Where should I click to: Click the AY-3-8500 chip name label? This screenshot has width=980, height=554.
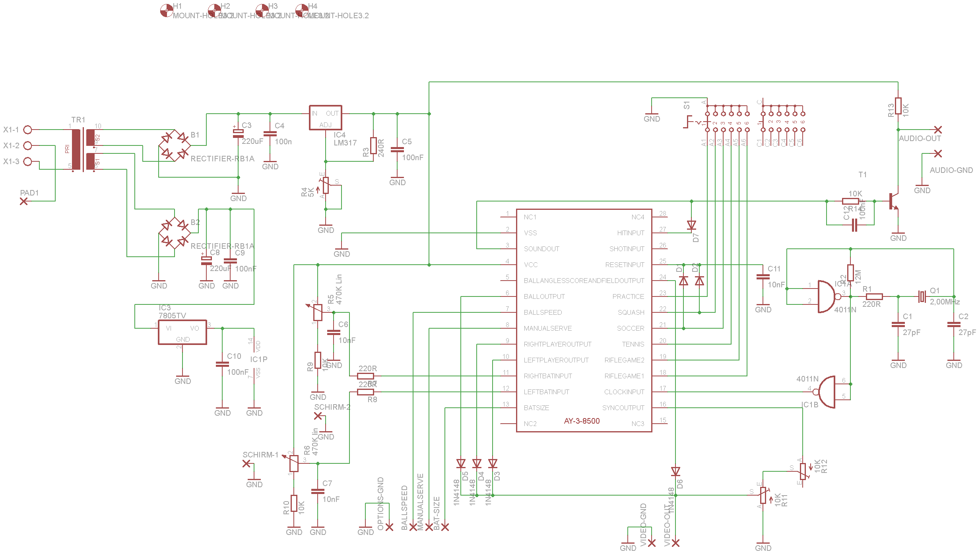click(x=582, y=421)
